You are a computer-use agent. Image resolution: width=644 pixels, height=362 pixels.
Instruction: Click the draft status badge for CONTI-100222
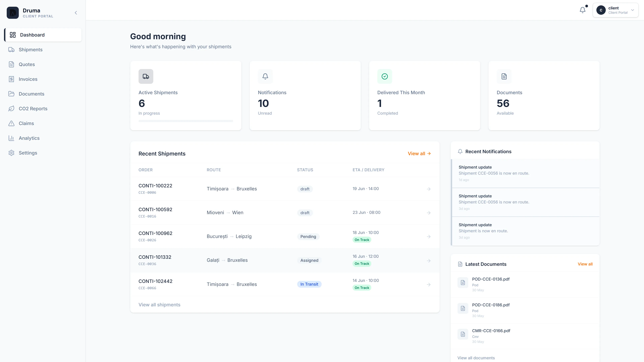pyautogui.click(x=305, y=189)
